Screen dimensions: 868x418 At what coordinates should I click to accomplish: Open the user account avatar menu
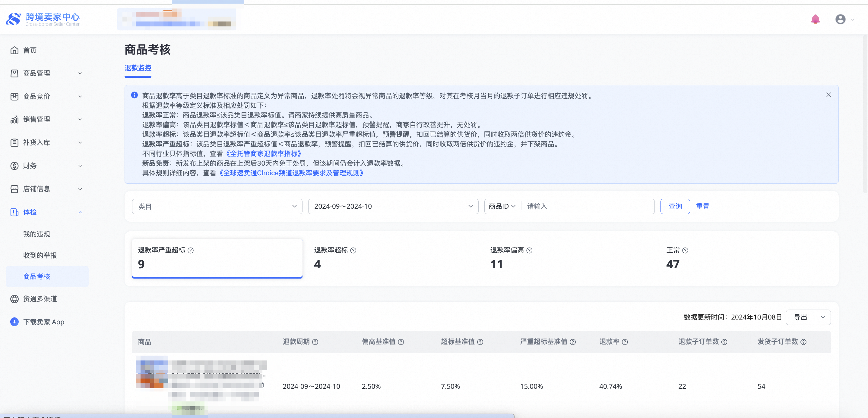tap(840, 19)
